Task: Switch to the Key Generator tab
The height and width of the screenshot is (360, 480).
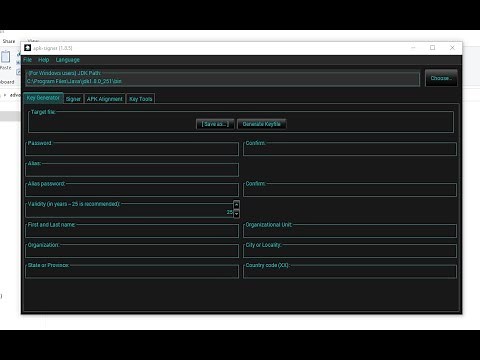Action: pos(43,98)
